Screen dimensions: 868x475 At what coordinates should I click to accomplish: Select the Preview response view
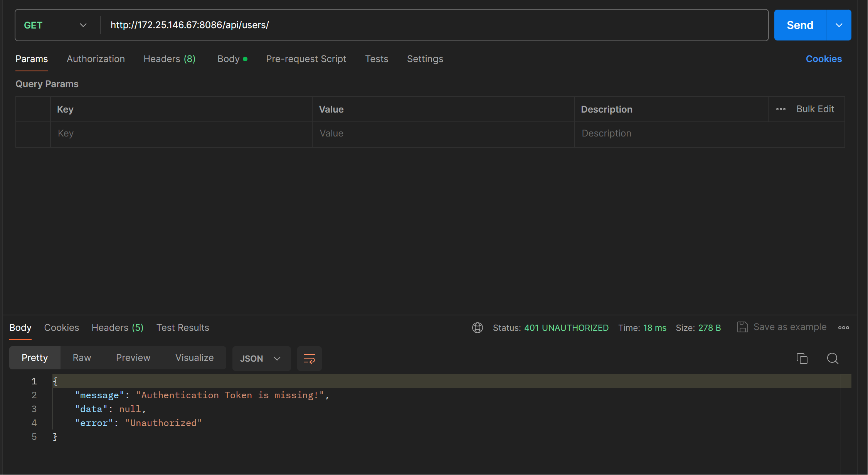(x=133, y=358)
